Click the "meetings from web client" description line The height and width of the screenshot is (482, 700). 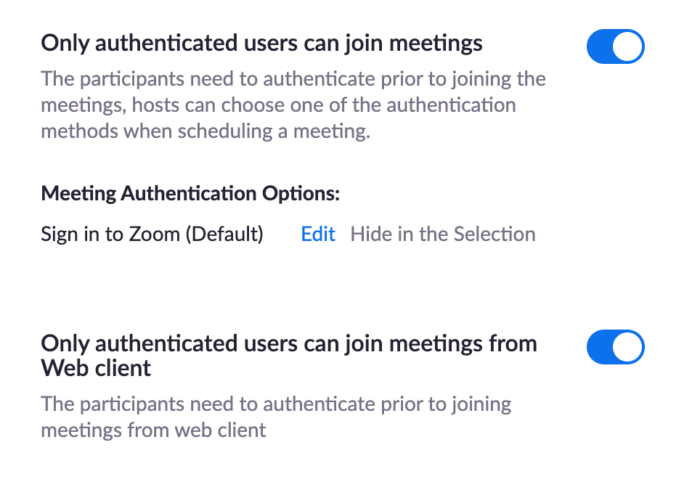154,430
